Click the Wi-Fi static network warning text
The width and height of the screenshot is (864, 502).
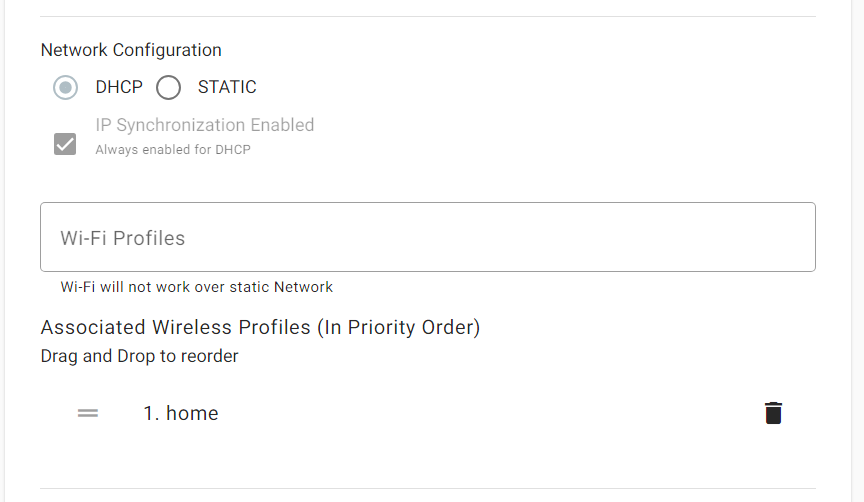tap(197, 287)
